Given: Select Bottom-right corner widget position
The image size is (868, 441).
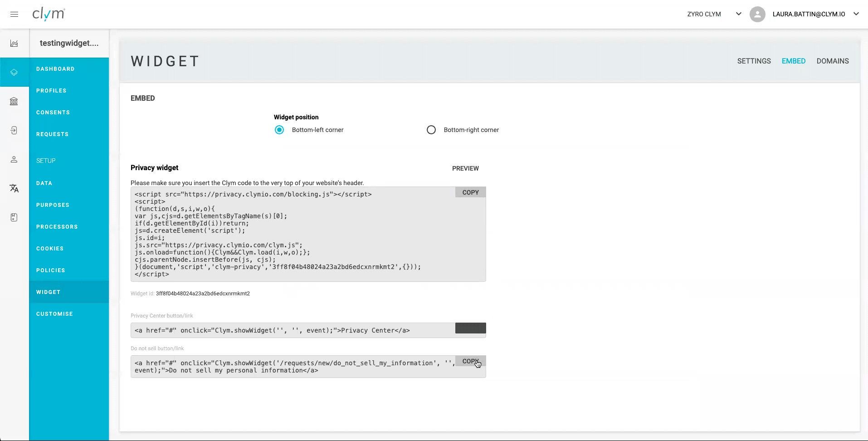Looking at the screenshot, I should tap(431, 130).
